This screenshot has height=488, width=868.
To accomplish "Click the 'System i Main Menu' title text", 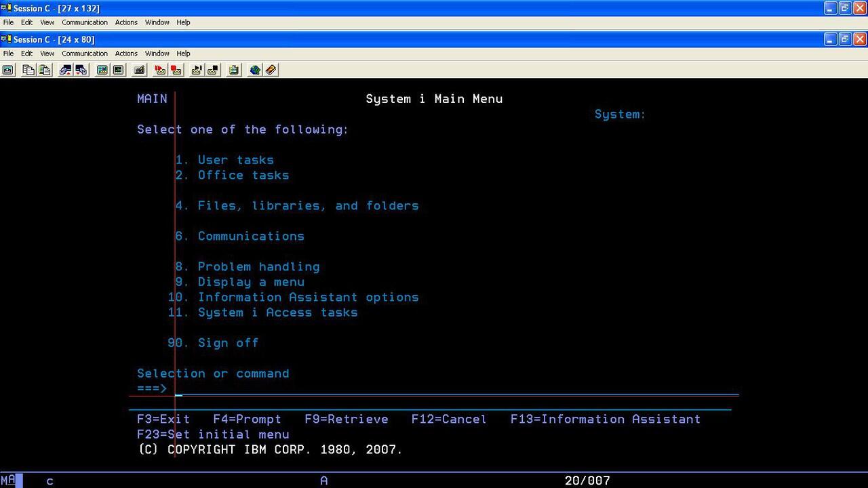I will click(x=434, y=99).
